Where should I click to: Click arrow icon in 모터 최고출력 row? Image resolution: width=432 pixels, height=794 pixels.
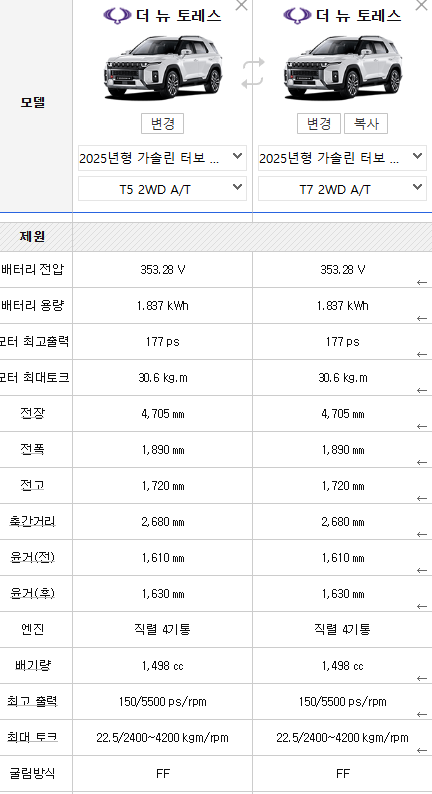(x=422, y=354)
